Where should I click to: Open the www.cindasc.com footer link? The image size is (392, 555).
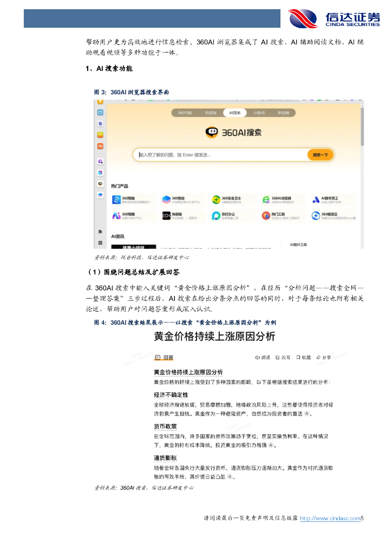click(330, 518)
